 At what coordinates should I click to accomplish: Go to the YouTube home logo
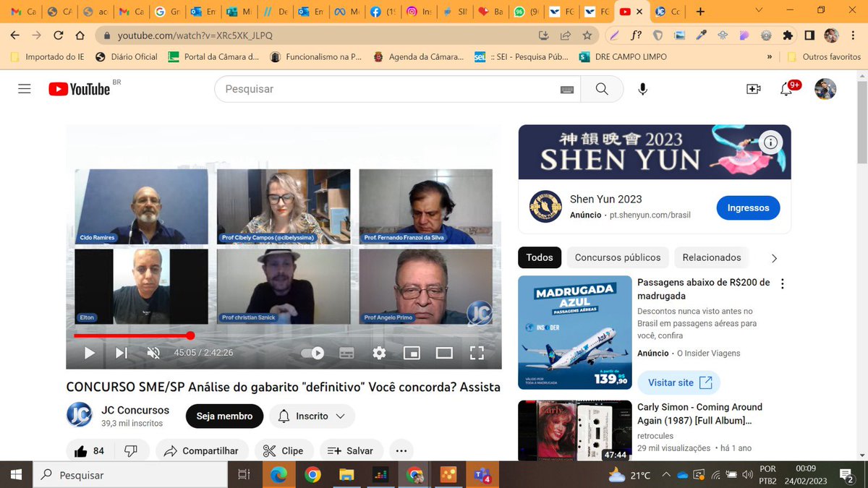(x=80, y=89)
